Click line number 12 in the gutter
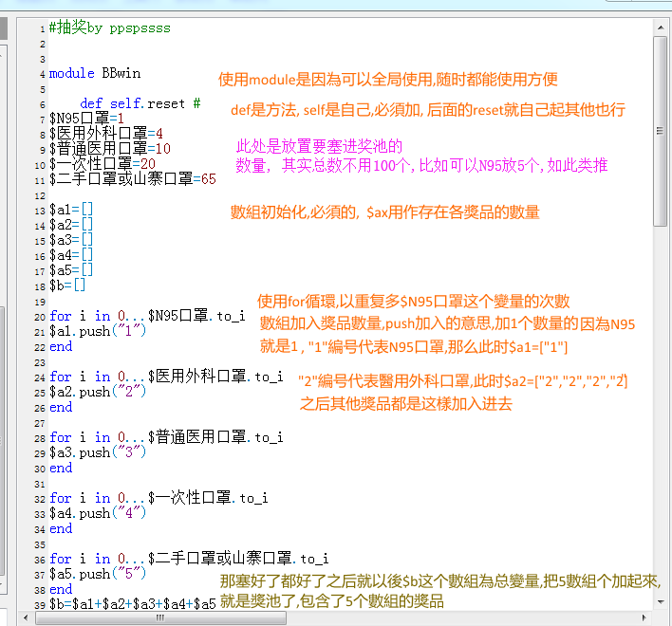 point(40,196)
